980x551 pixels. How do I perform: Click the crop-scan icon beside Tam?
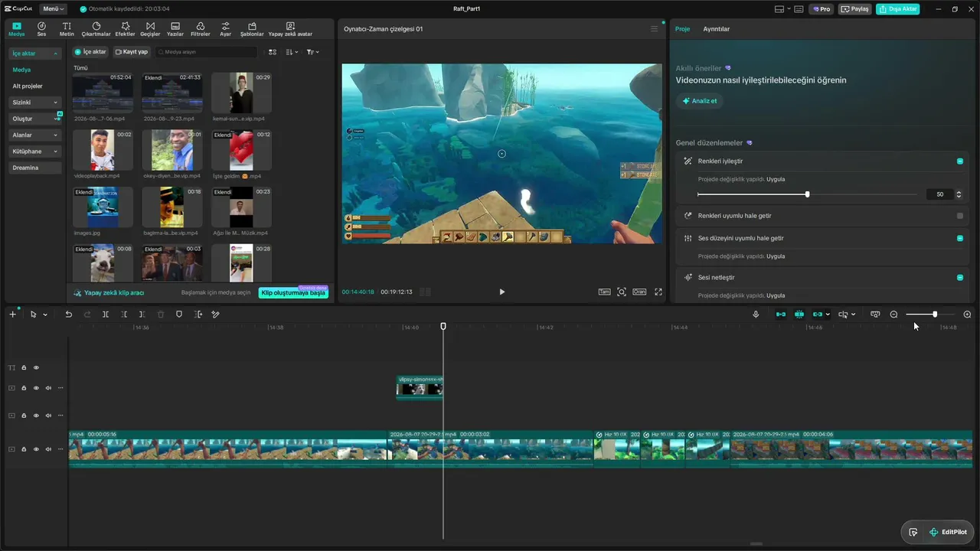tap(622, 292)
